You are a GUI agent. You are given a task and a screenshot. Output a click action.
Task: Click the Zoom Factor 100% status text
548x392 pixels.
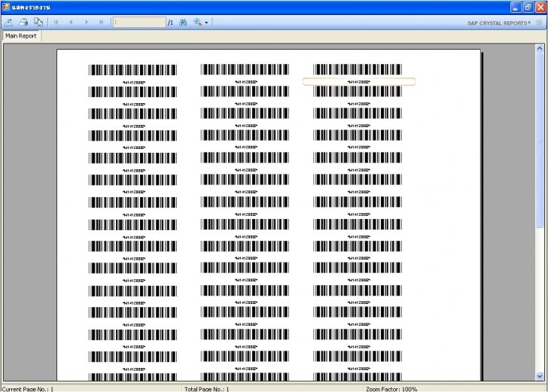tap(391, 389)
